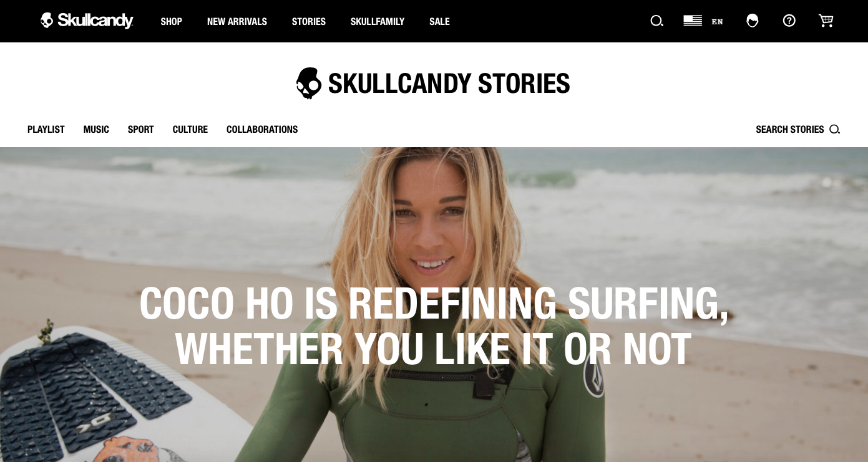The width and height of the screenshot is (868, 462).
Task: Open the New Arrivals menu
Action: pyautogui.click(x=237, y=21)
